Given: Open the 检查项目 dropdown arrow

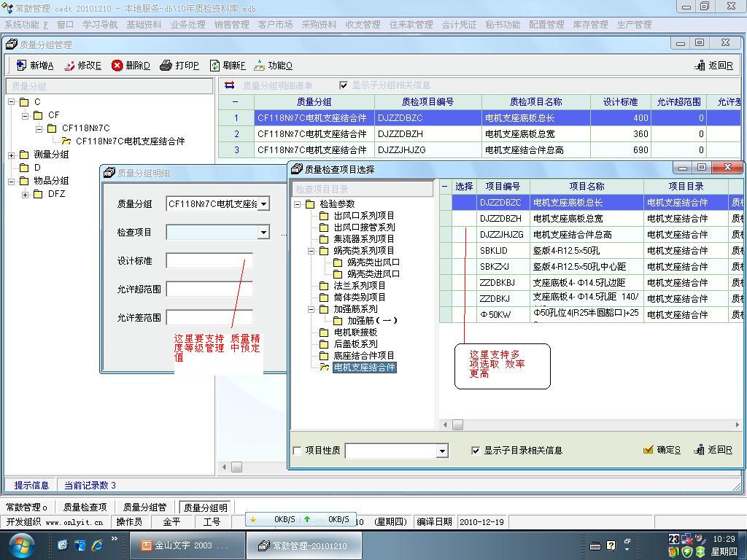Looking at the screenshot, I should point(263,233).
